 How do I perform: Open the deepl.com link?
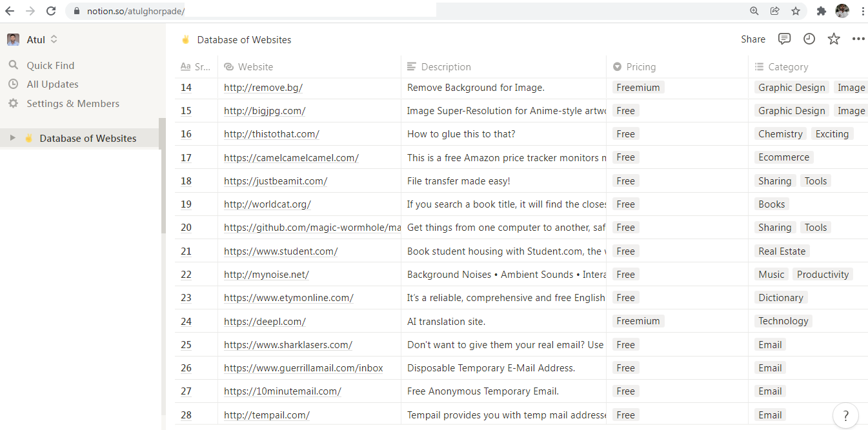(x=265, y=321)
